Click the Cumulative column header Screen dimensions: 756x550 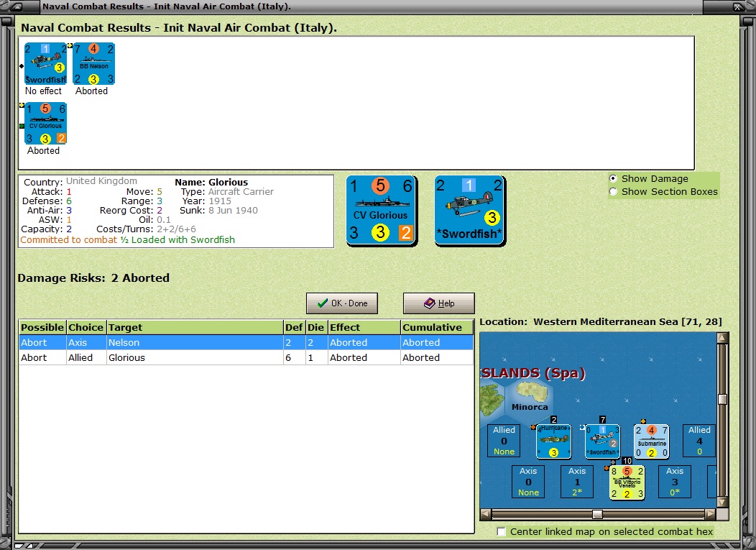coord(437,327)
